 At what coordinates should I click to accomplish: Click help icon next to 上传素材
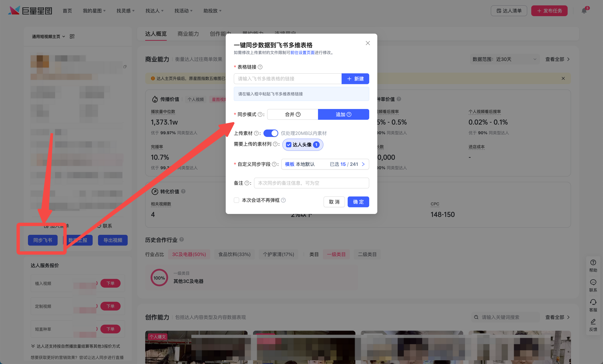(x=256, y=133)
